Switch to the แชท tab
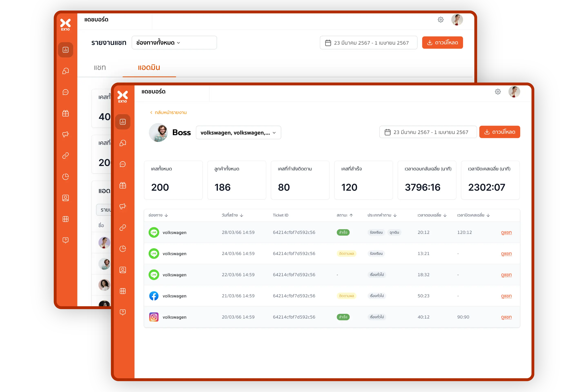The image size is (588, 392). tap(100, 68)
